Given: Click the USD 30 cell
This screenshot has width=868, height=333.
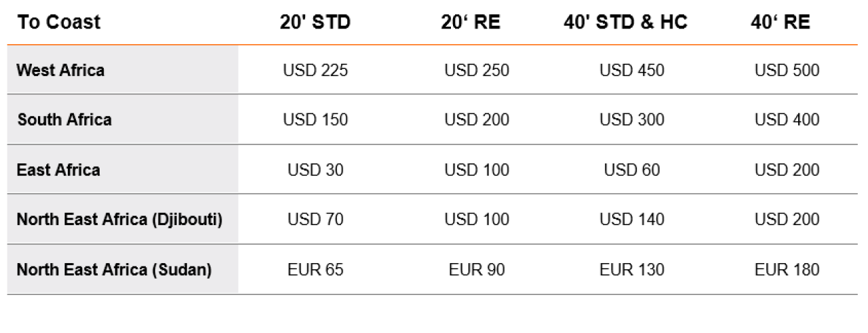Looking at the screenshot, I should click(x=315, y=170).
